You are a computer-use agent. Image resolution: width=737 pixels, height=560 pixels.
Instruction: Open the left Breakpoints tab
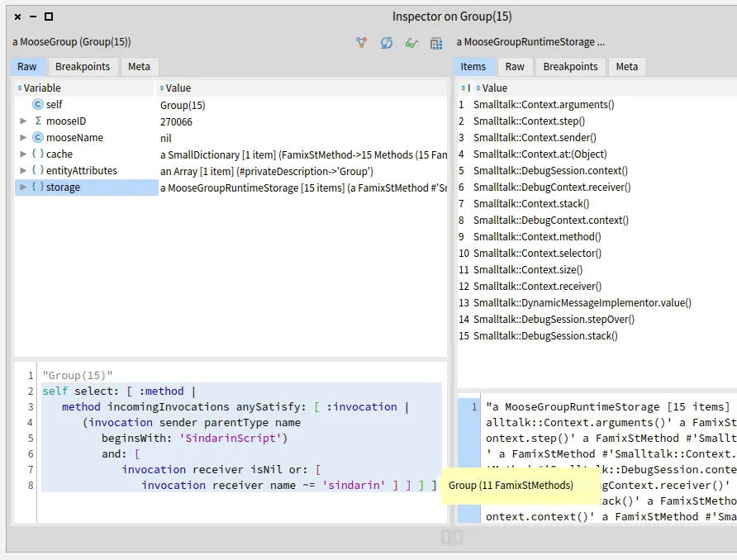click(83, 67)
